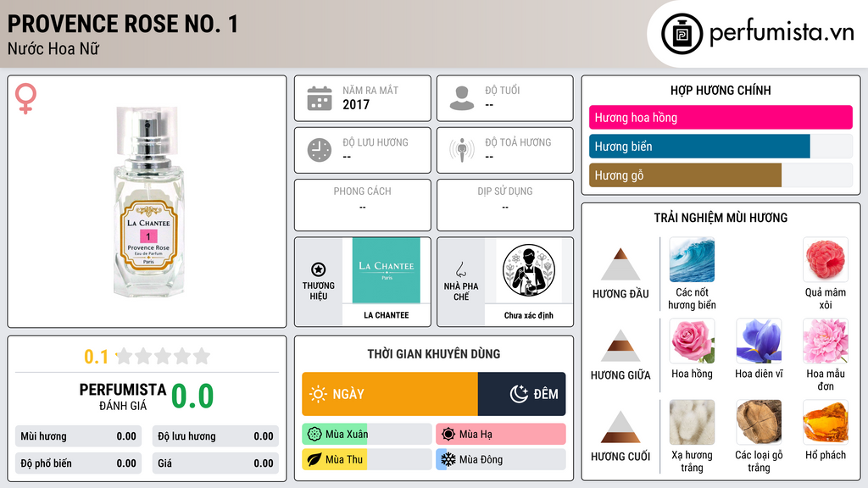
Task: Click the 2017 release year value
Action: (x=356, y=104)
